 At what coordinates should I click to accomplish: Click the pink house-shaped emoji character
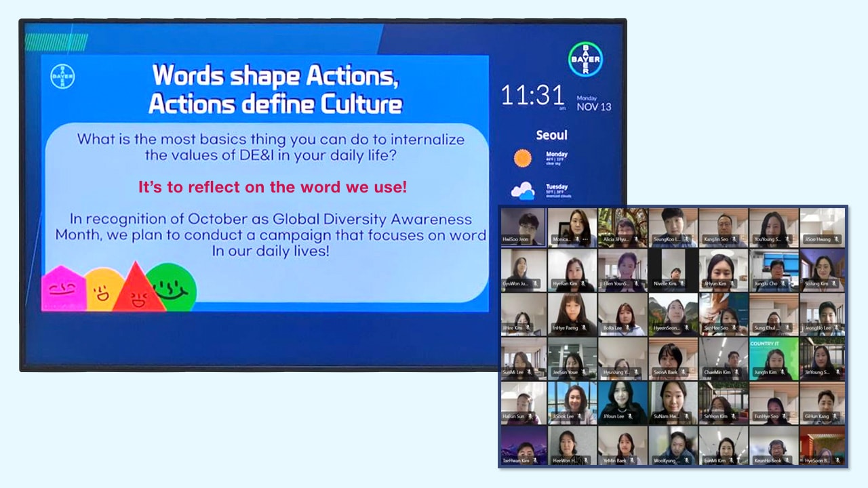[x=64, y=288]
